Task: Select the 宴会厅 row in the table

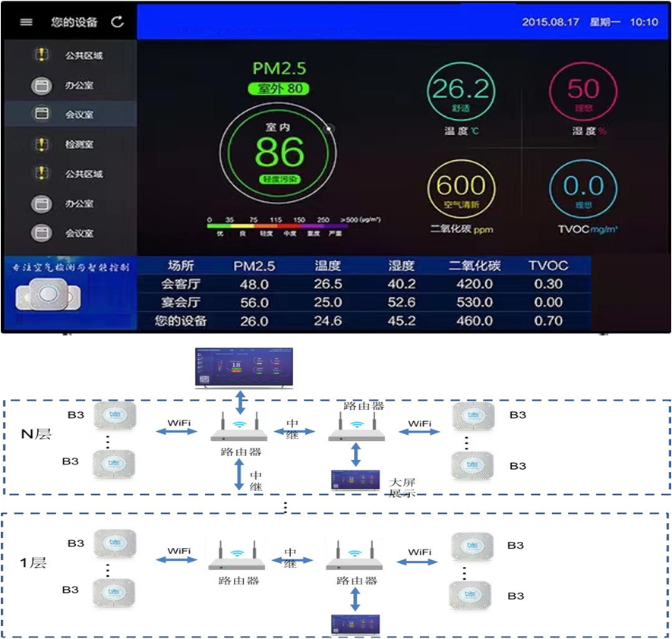Action: tap(364, 302)
